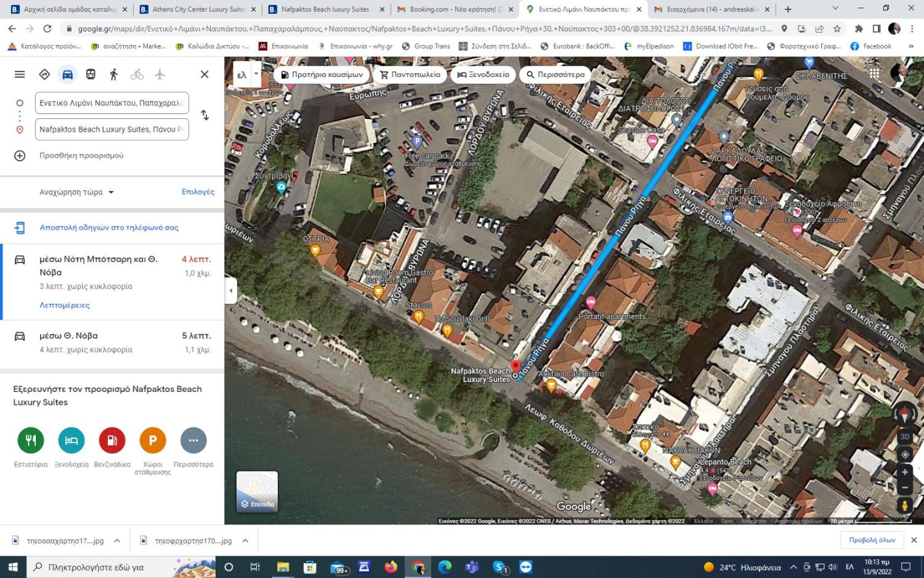
Task: Click the parking explore icon
Action: tap(152, 440)
